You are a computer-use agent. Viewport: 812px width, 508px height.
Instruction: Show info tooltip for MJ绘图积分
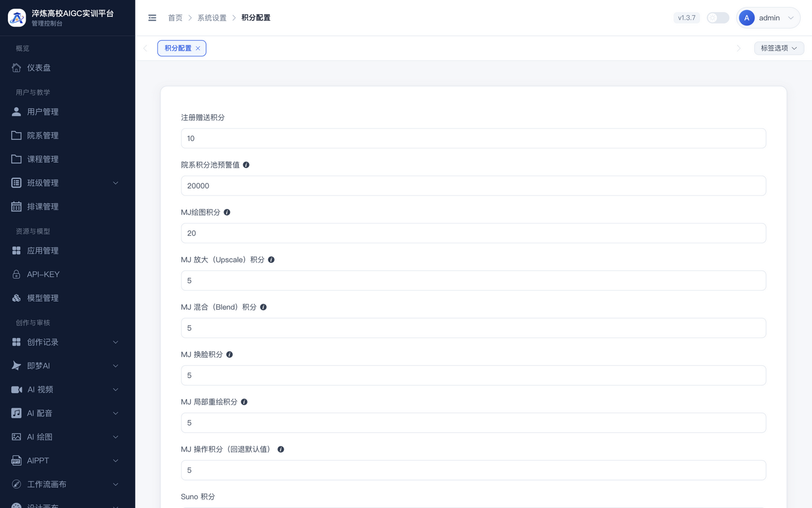227,212
